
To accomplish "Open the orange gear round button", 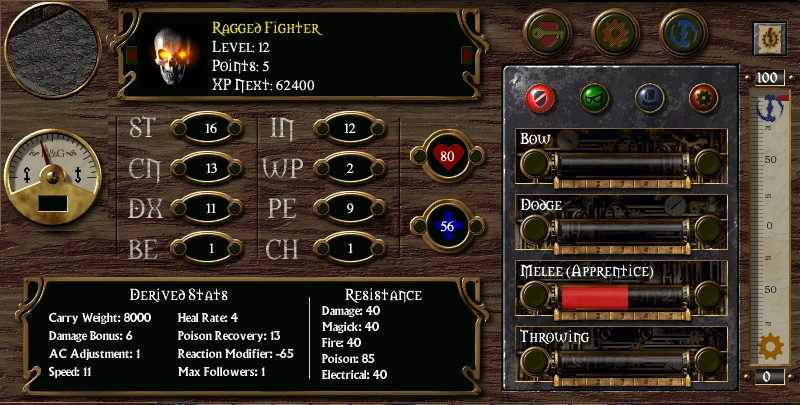I will point(615,32).
